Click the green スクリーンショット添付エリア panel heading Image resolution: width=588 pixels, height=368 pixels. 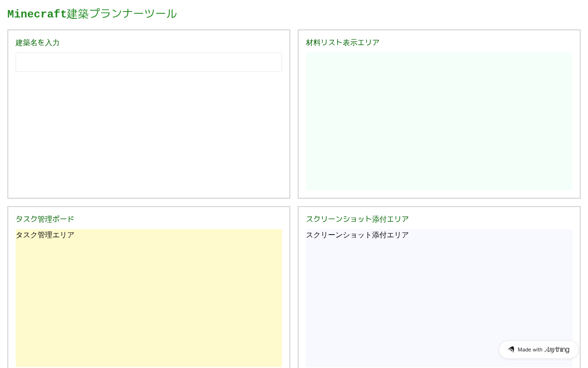click(x=357, y=219)
